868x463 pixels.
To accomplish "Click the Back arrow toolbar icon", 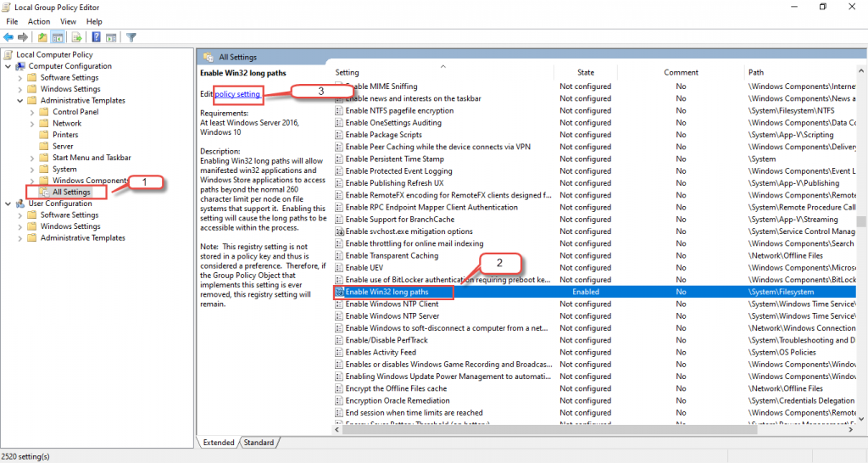I will click(x=8, y=37).
